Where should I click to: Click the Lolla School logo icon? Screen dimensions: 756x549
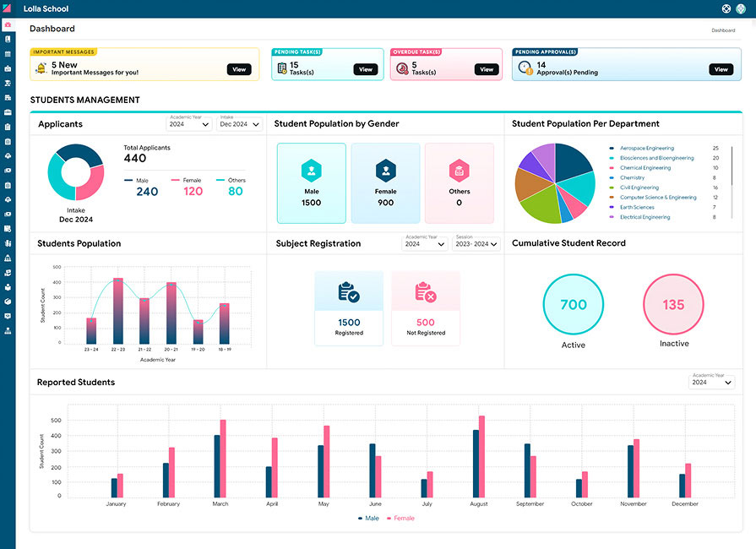tap(8, 8)
